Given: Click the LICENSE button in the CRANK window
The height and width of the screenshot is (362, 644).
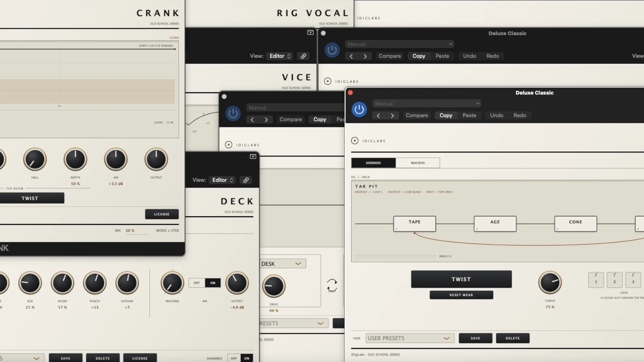Looking at the screenshot, I should 162,214.
